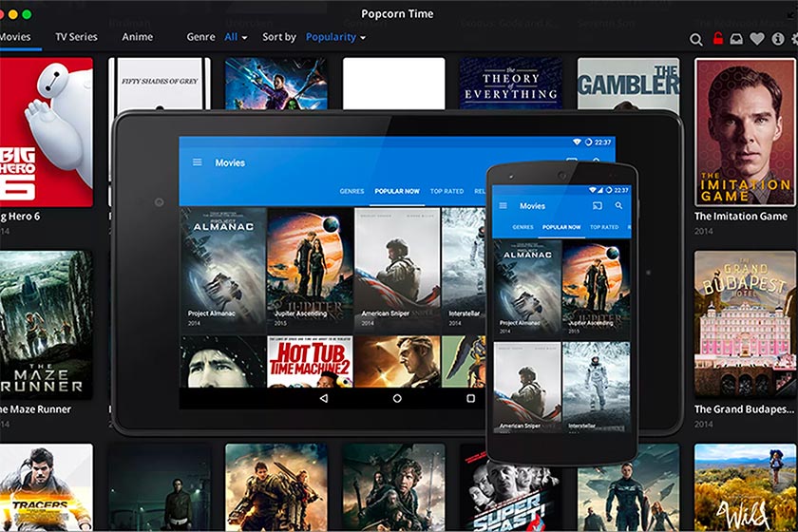
Task: Select the Genres tab on the tablet
Action: click(x=351, y=191)
